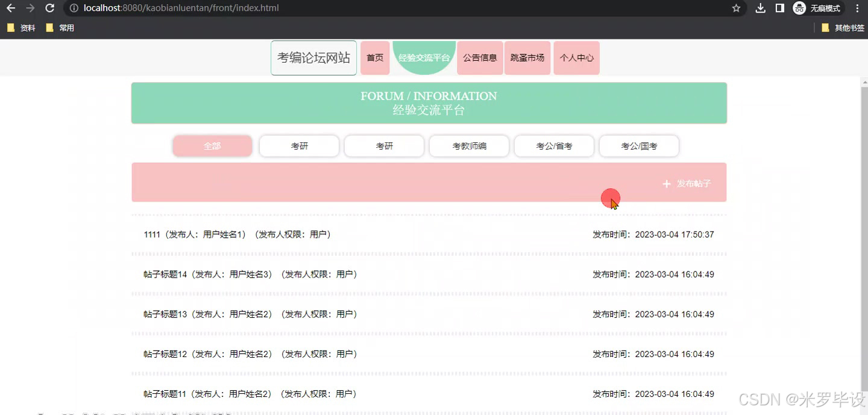Go to the 首页 nav item
The image size is (868, 415).
click(x=375, y=58)
